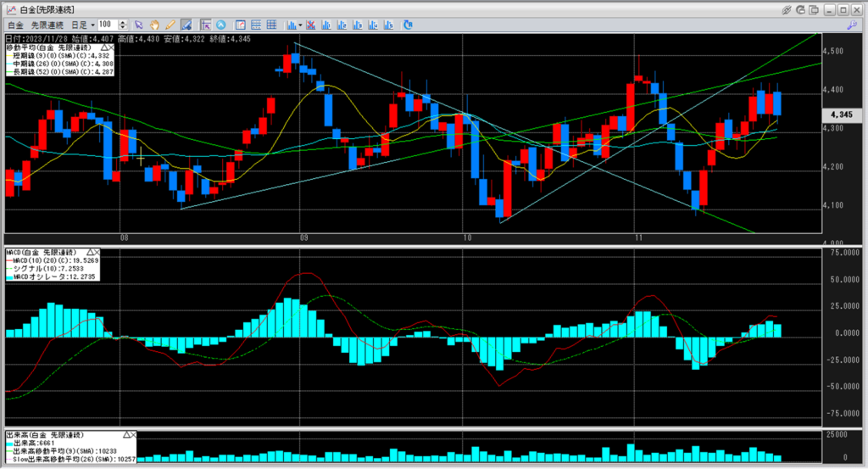The height and width of the screenshot is (469, 868).
Task: Click the Slow出来高移動平均(26) legend entry
Action: pyautogui.click(x=71, y=459)
